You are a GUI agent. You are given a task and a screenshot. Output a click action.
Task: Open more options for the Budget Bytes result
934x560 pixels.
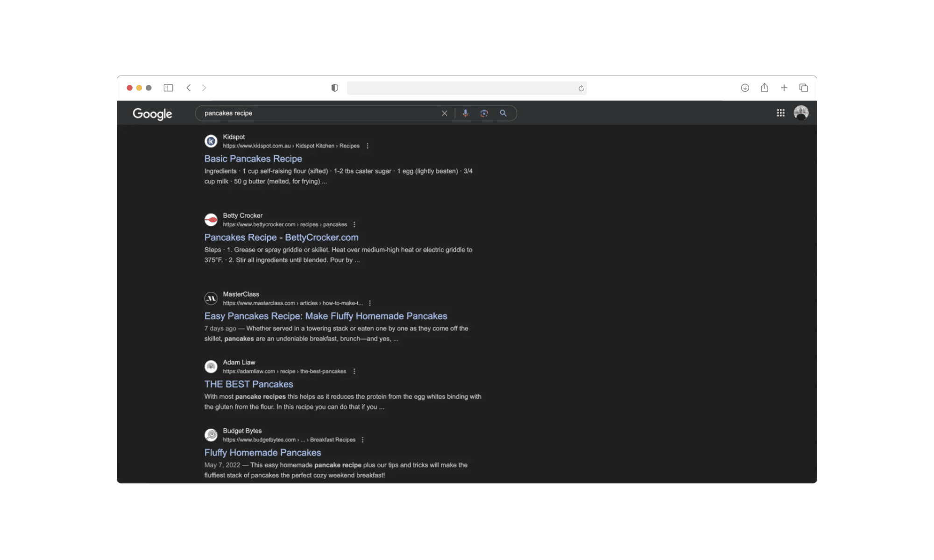(362, 440)
